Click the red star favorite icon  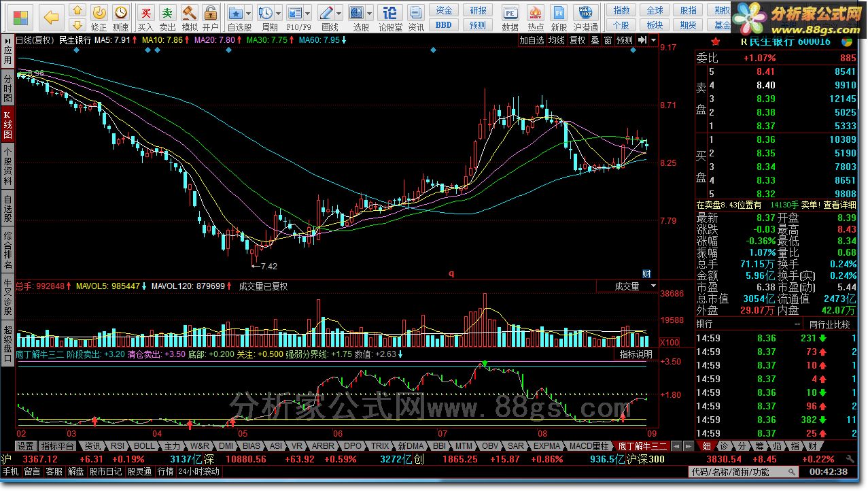click(x=716, y=41)
